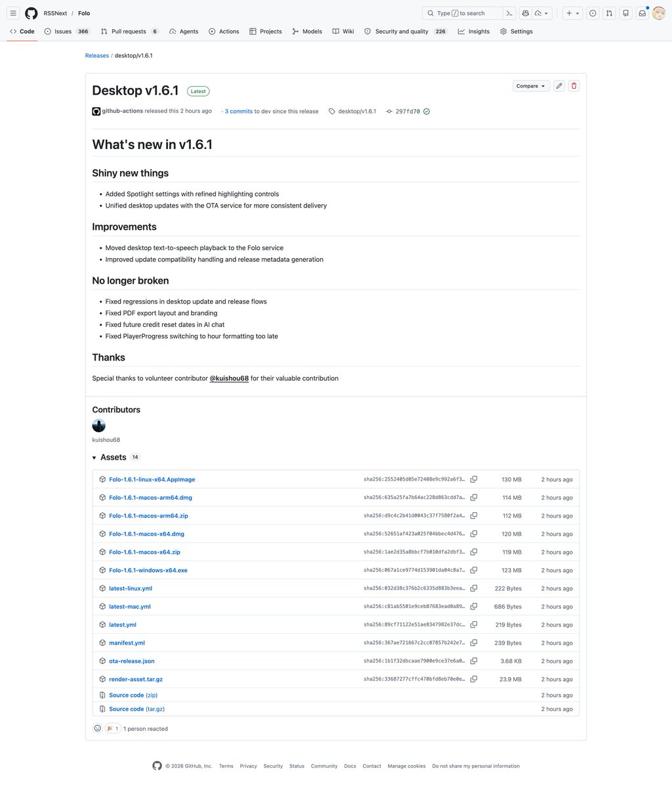Open the command palette icon
This screenshot has width=672, height=788.
(x=509, y=13)
